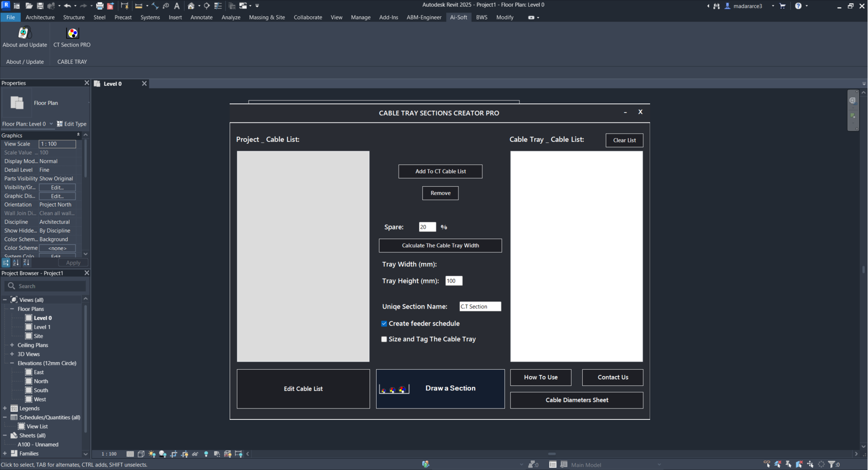The image size is (868, 470).
Task: Open the Annotate ribbon tab
Action: [202, 17]
